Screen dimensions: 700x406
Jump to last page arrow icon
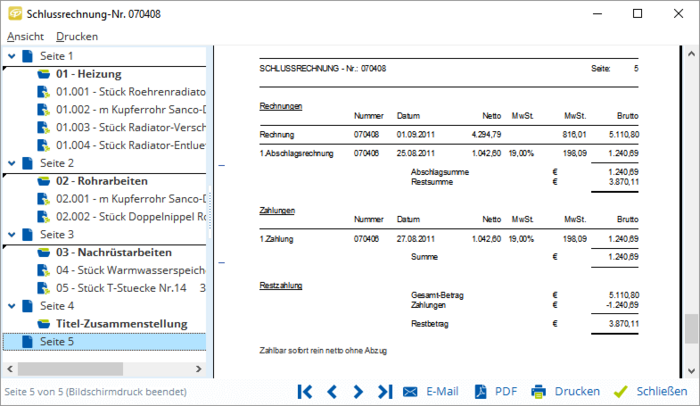384,391
